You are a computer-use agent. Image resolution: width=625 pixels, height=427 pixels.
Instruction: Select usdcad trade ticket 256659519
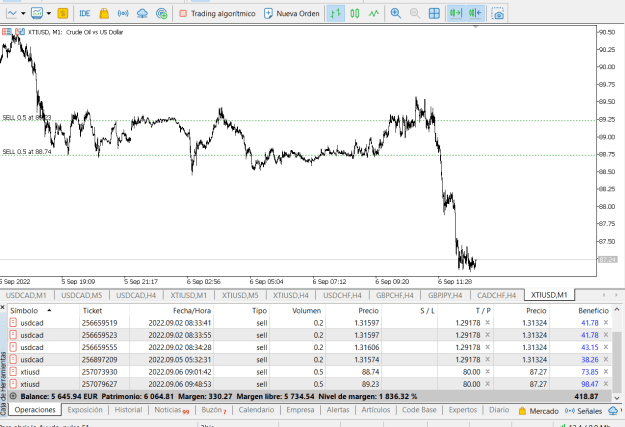pos(309,323)
